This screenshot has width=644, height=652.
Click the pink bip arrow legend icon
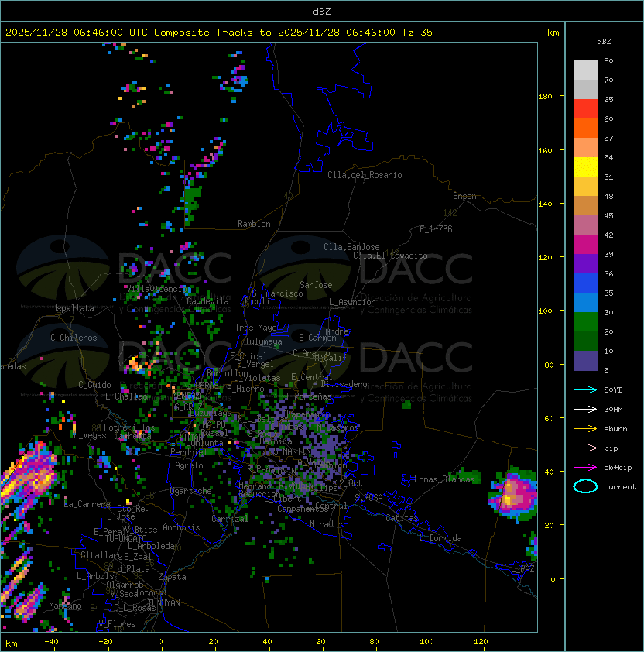coord(585,448)
